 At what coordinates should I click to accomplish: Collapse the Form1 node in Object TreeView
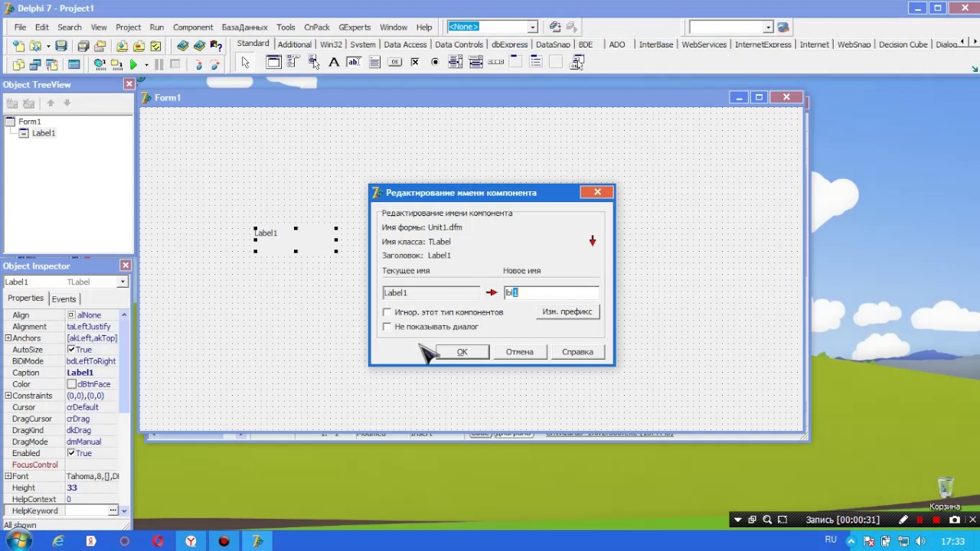click(10, 122)
